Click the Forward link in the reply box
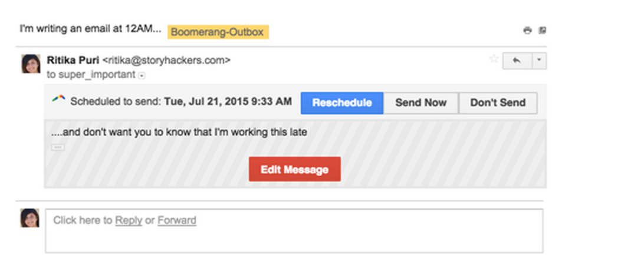This screenshot has height=277, width=644. point(177,220)
